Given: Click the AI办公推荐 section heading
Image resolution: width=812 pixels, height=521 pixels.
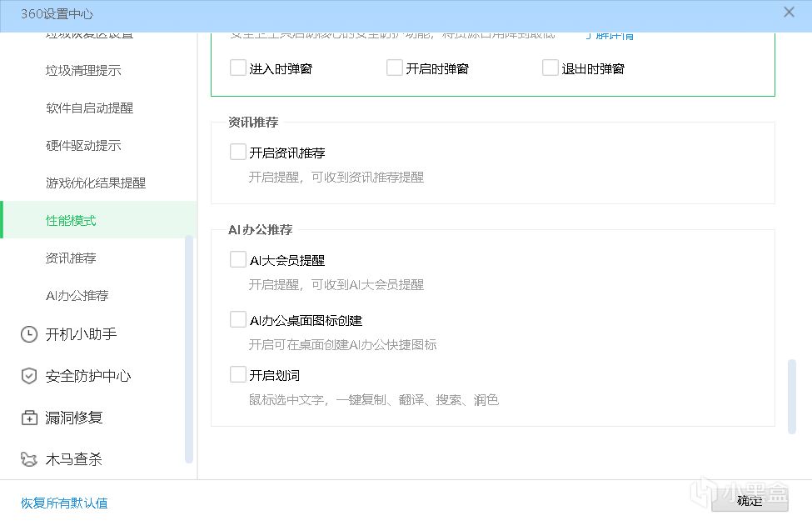Looking at the screenshot, I should coord(261,229).
